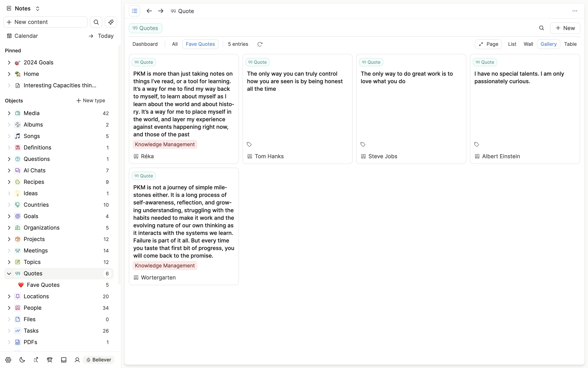Switch to the Dashboard tab
Screen dimensions: 588x368
(145, 44)
